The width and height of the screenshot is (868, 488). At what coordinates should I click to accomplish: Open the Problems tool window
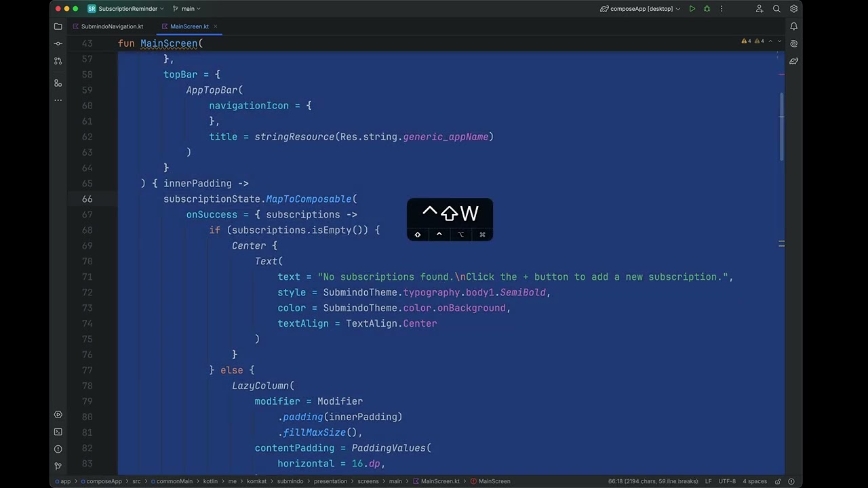(58, 449)
